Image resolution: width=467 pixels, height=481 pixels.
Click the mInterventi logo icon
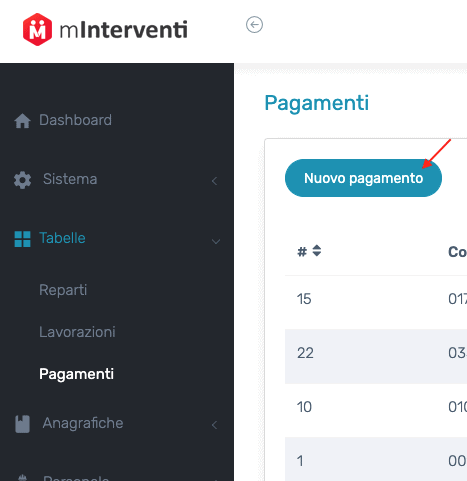click(x=37, y=29)
